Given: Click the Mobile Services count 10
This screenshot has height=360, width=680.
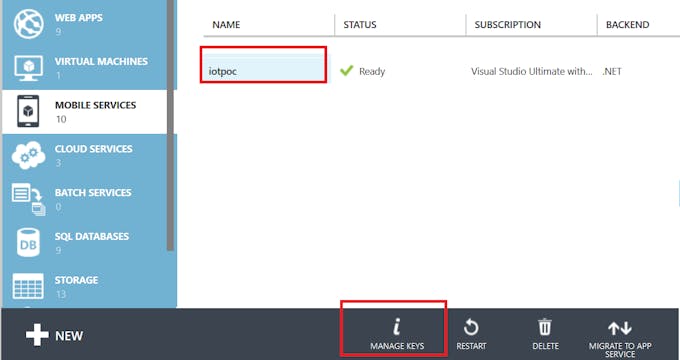Looking at the screenshot, I should click(x=61, y=119).
